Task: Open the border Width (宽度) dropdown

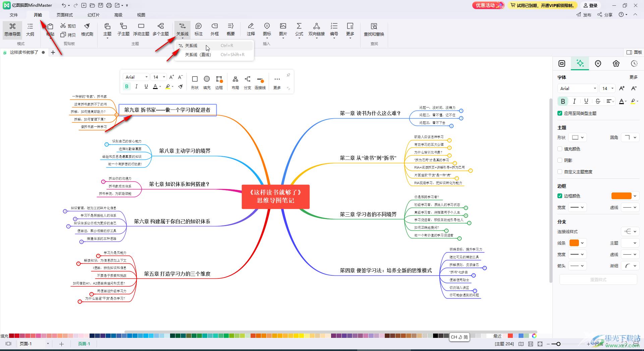Action: (578, 207)
